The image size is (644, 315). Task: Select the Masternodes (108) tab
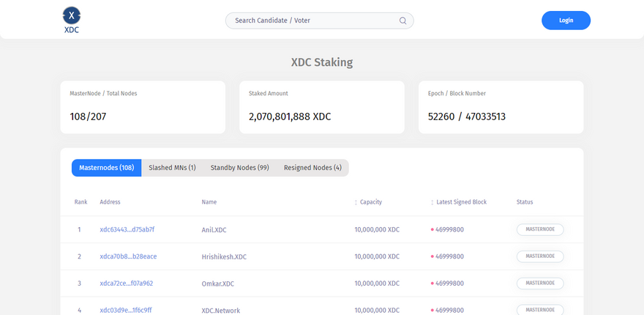coord(106,168)
